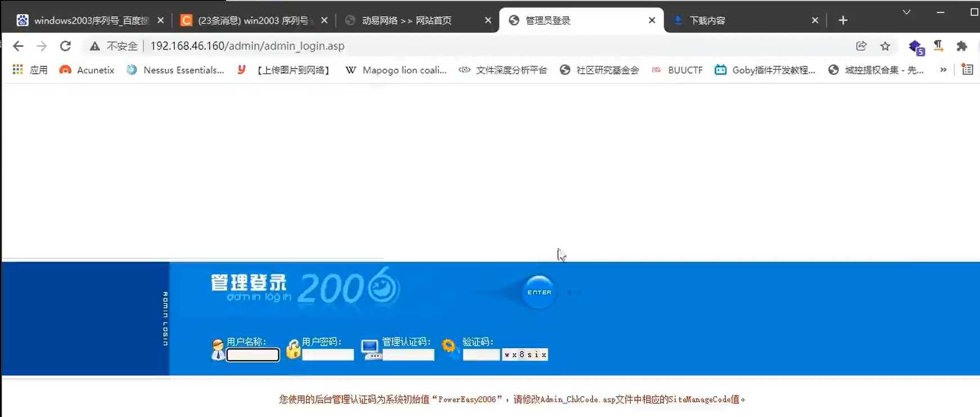Reload the admin login page

tap(65, 46)
